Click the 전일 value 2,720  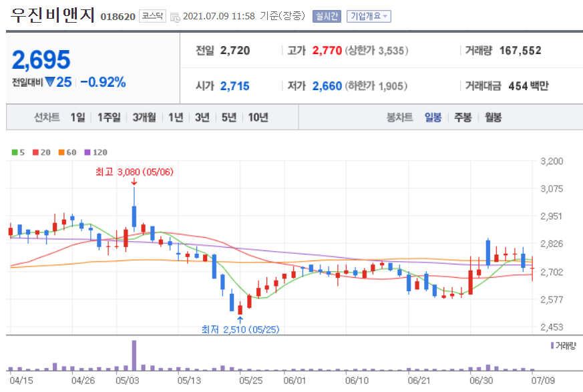click(x=235, y=51)
